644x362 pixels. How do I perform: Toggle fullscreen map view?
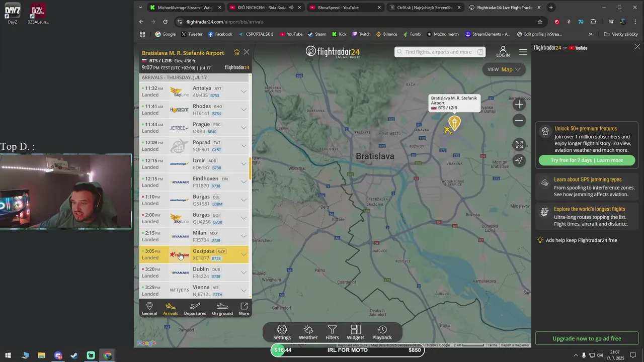coord(519,145)
